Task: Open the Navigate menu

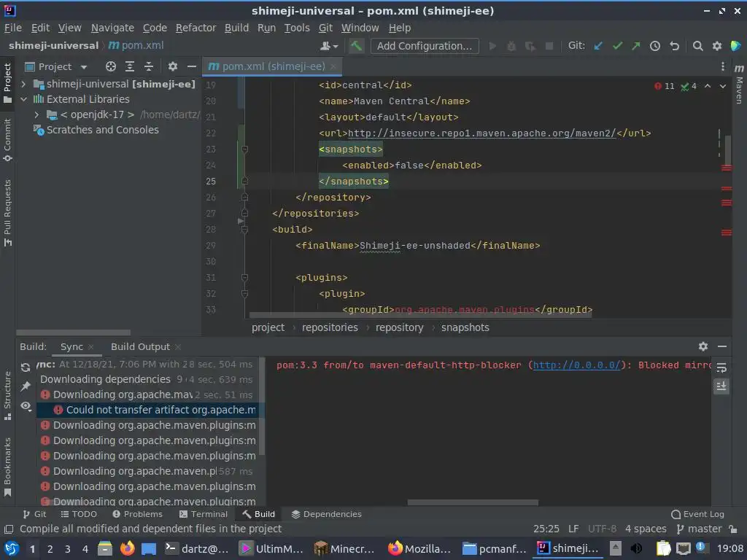Action: click(x=112, y=28)
